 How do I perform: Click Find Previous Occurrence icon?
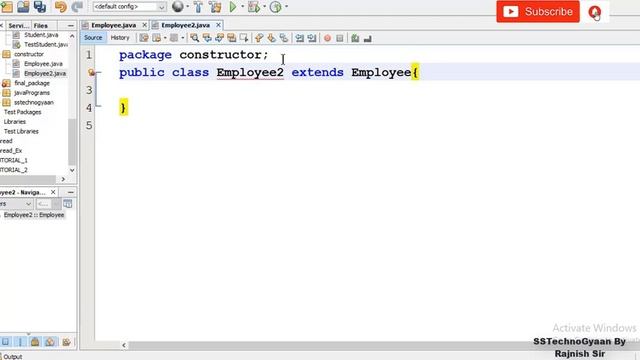[207, 38]
